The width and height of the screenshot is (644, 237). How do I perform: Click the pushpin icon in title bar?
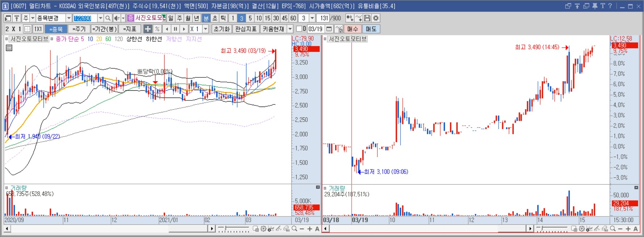click(594, 6)
